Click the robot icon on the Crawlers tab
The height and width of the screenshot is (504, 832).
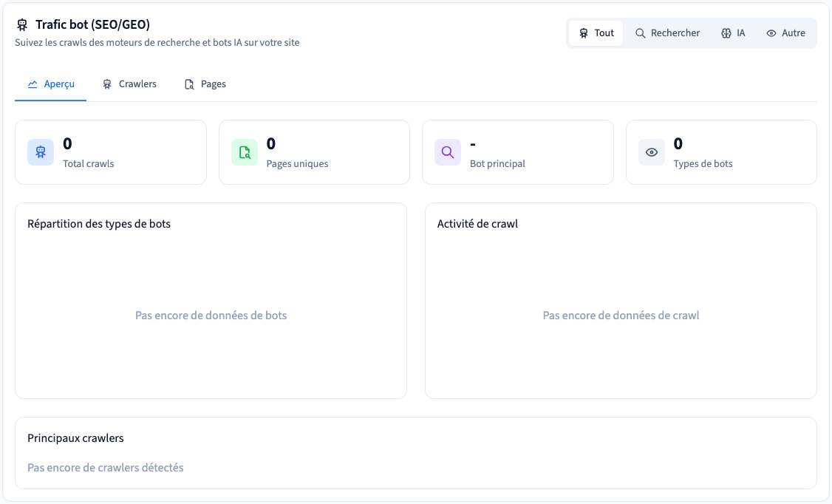click(x=107, y=84)
